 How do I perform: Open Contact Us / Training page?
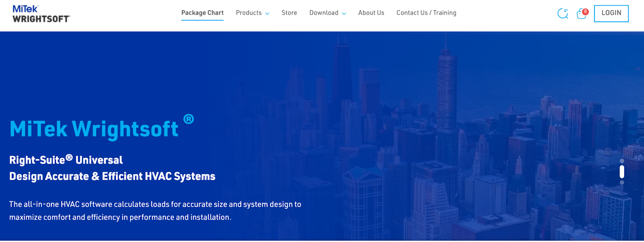pos(426,13)
